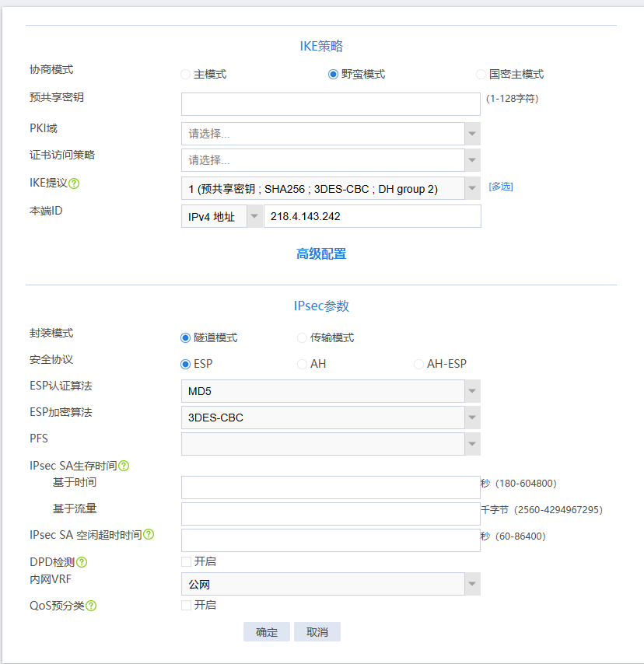Open the IPsec SA生存时间 help icon
644x664 pixels.
click(x=124, y=466)
